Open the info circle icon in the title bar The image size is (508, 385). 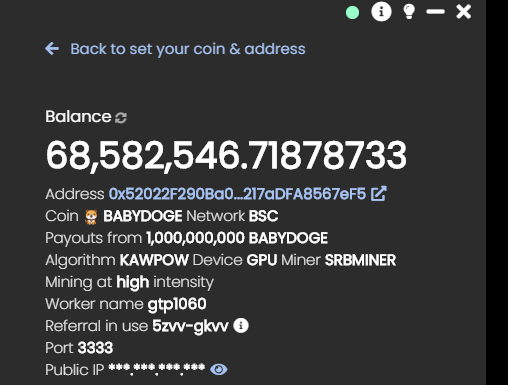point(381,12)
